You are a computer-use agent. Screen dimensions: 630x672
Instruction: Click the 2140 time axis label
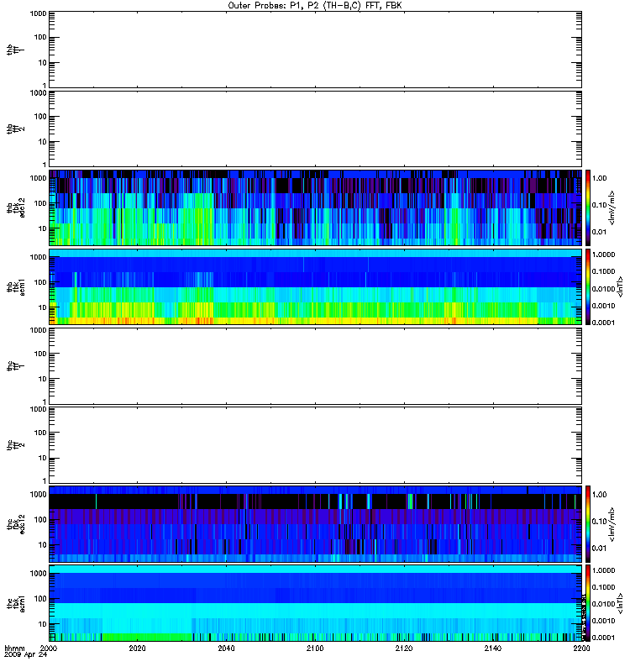(x=493, y=648)
